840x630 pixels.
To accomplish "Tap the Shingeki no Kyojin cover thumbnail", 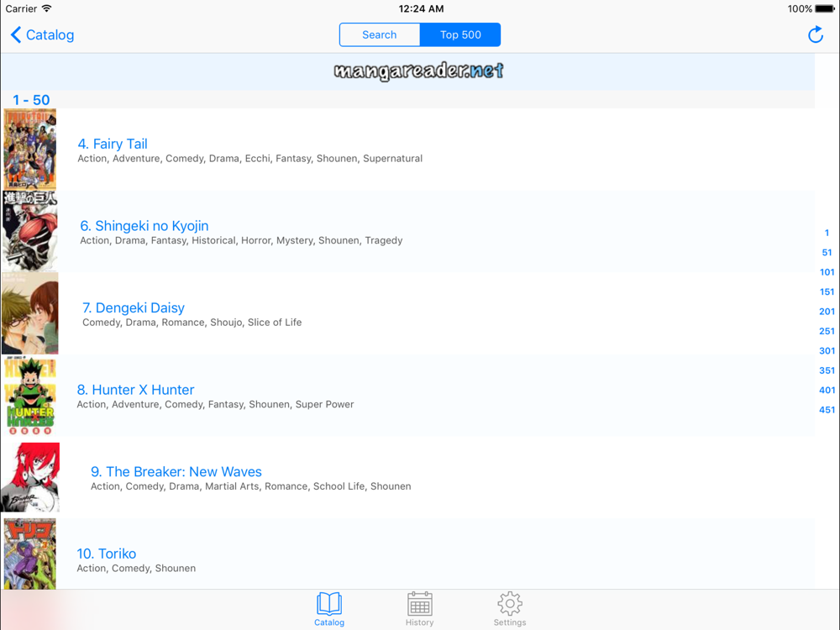I will pyautogui.click(x=30, y=231).
